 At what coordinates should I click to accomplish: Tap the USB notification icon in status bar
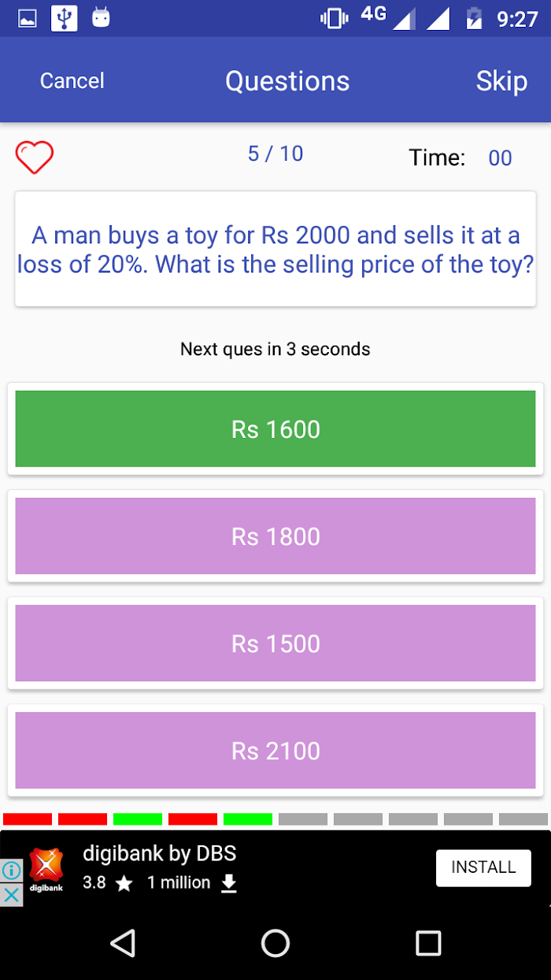pos(65,18)
